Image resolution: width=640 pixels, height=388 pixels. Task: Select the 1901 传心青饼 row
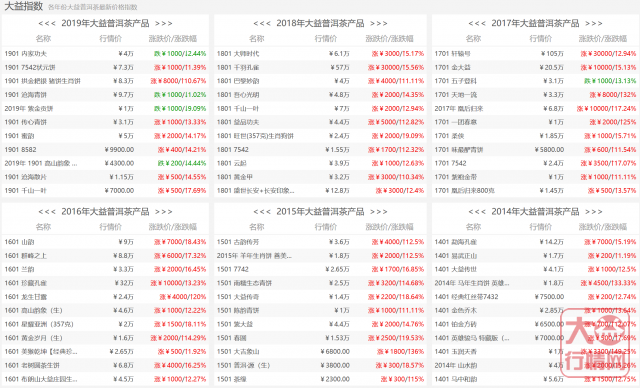[105, 122]
